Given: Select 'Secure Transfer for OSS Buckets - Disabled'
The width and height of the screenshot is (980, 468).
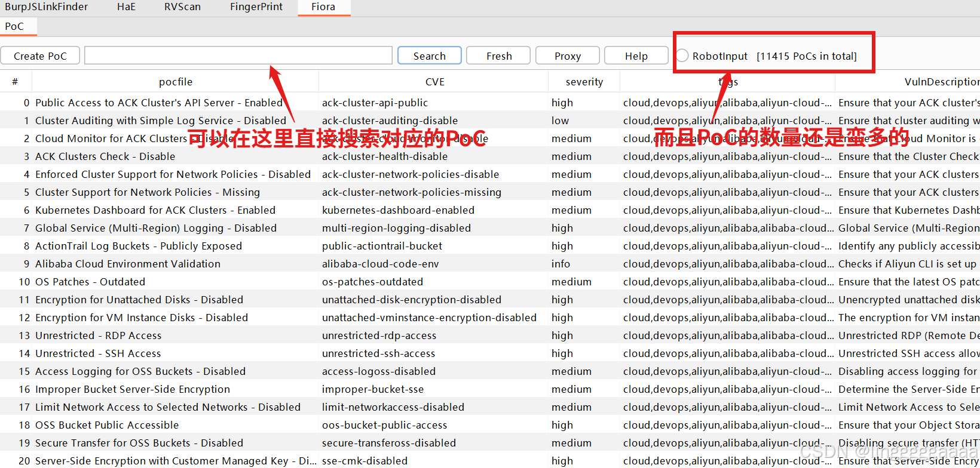Looking at the screenshot, I should tap(490, 443).
